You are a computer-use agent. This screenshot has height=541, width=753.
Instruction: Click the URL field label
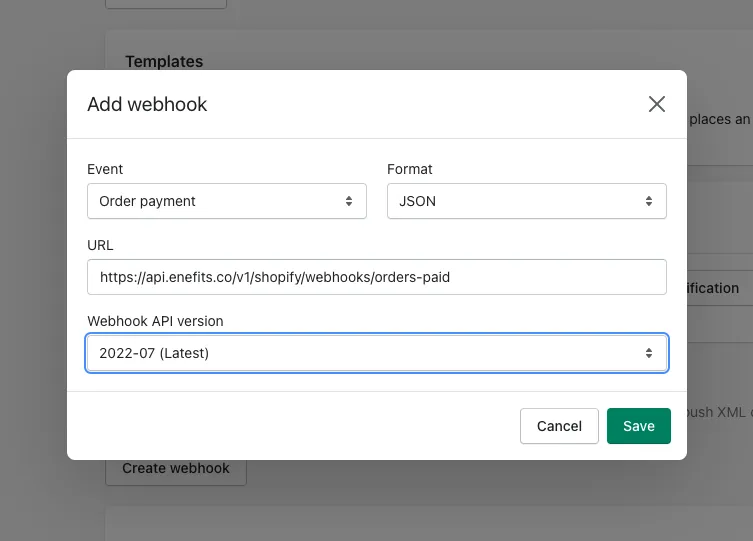pos(100,245)
